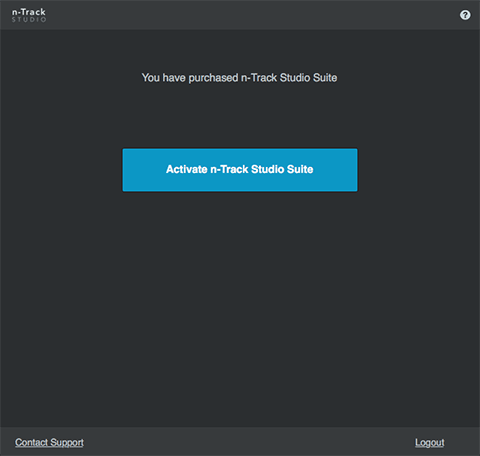Image resolution: width=480 pixels, height=456 pixels.
Task: Activate n-Track Studio Suite
Action: 240,170
